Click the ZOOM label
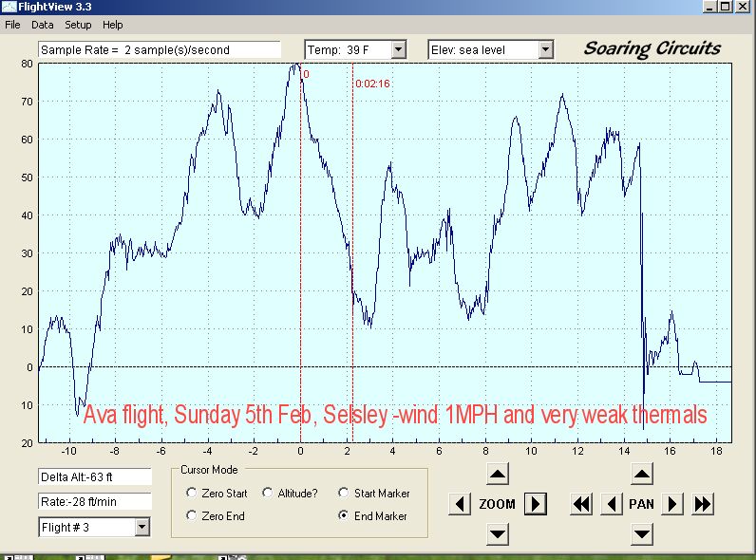This screenshot has width=756, height=560. point(497,504)
